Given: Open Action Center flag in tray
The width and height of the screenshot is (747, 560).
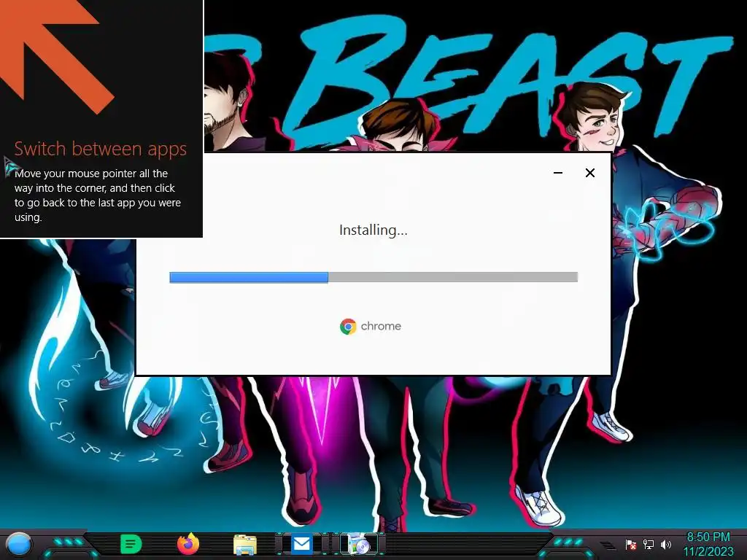Looking at the screenshot, I should (x=631, y=544).
